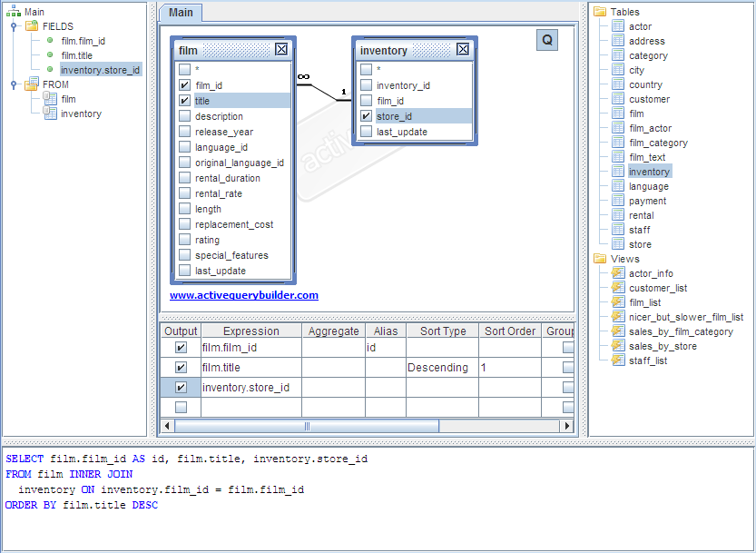This screenshot has height=553, width=756.
Task: Click the sales_by_store view icon
Action: click(618, 345)
